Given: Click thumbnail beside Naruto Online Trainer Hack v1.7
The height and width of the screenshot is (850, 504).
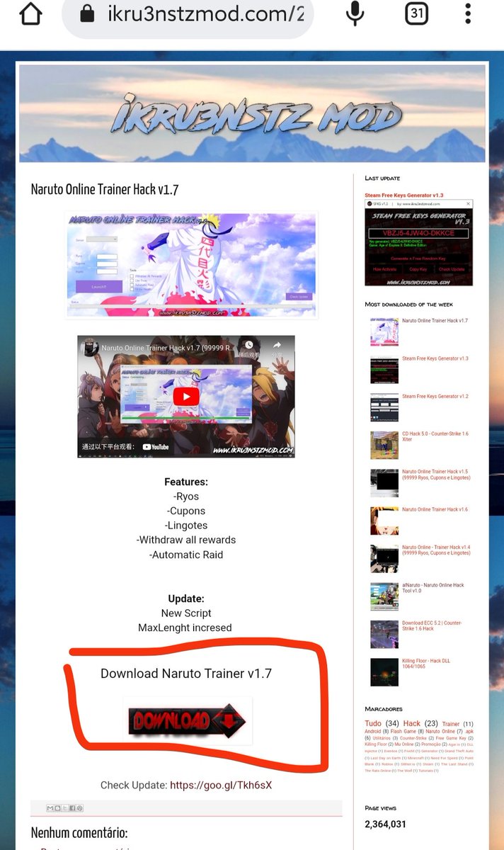Looking at the screenshot, I should (x=384, y=332).
